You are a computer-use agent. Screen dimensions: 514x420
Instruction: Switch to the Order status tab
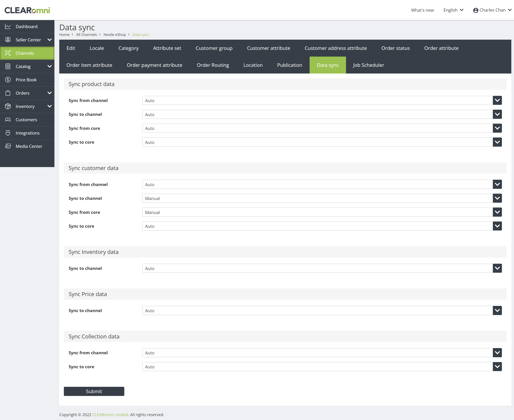coord(395,48)
